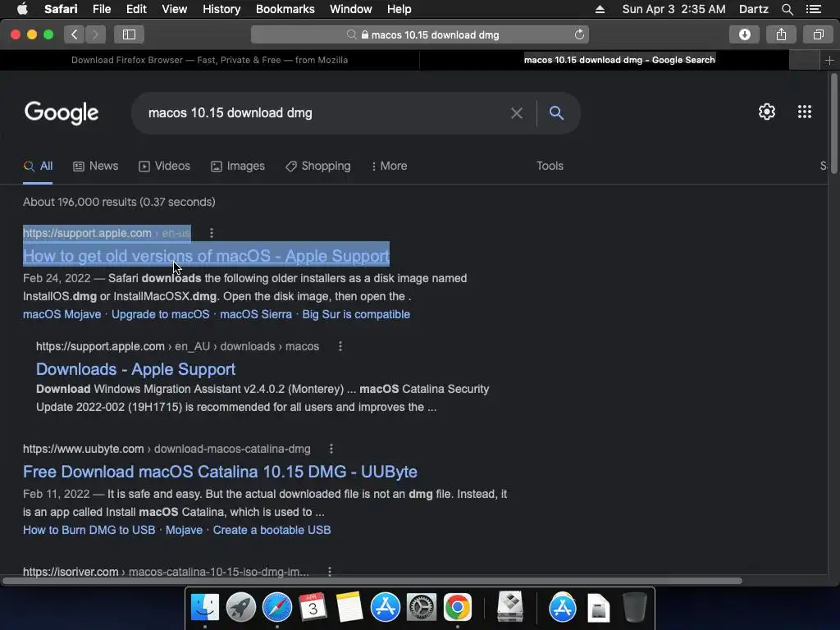The width and height of the screenshot is (840, 630).
Task: Open the Dartz user menu
Action: 753,9
